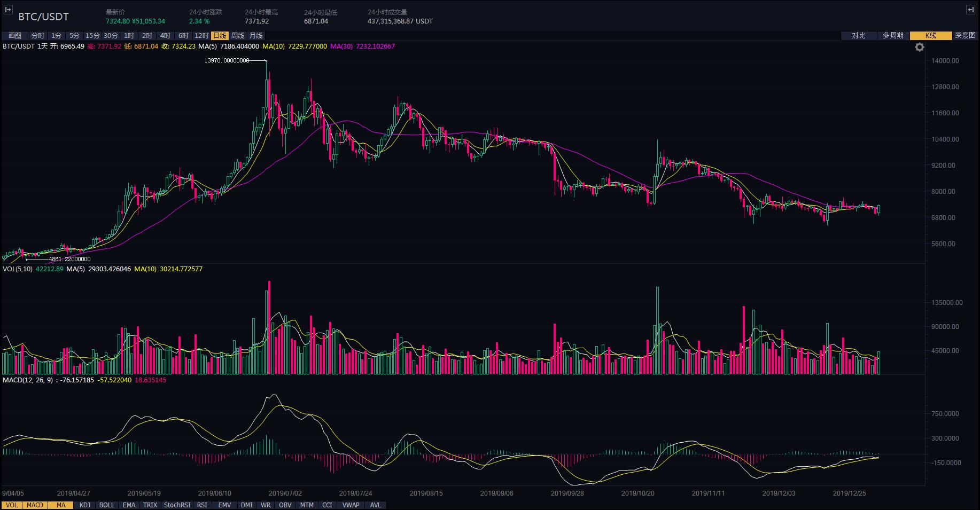The width and height of the screenshot is (980, 510).
Task: Select the K线 chart mode
Action: (x=931, y=36)
